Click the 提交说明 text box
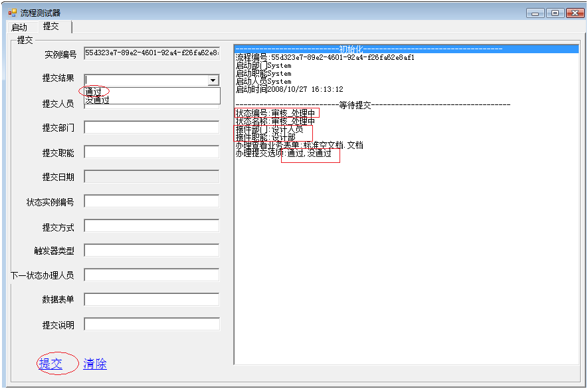Image resolution: width=588 pixels, height=389 pixels. click(x=151, y=324)
